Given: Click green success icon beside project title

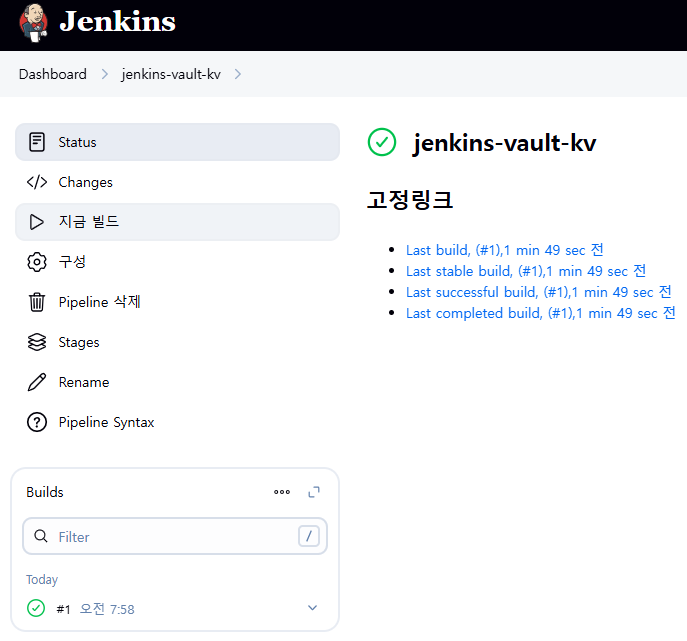Looking at the screenshot, I should (382, 142).
